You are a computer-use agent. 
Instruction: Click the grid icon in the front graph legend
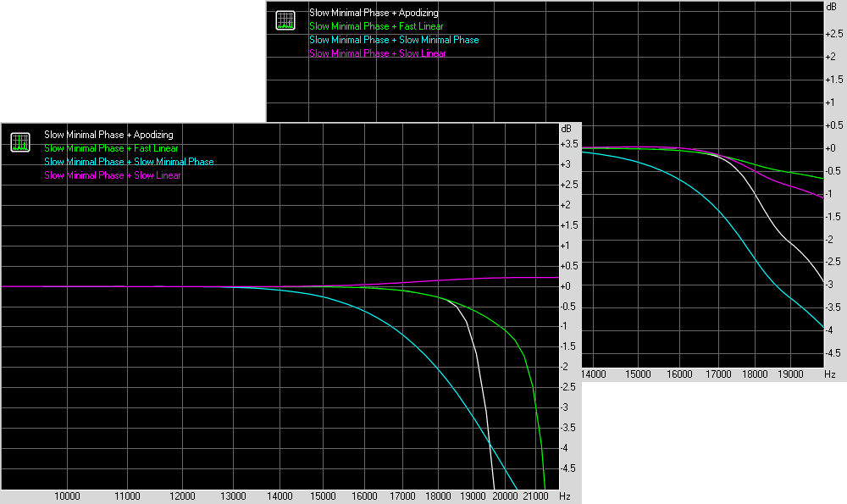20,142
